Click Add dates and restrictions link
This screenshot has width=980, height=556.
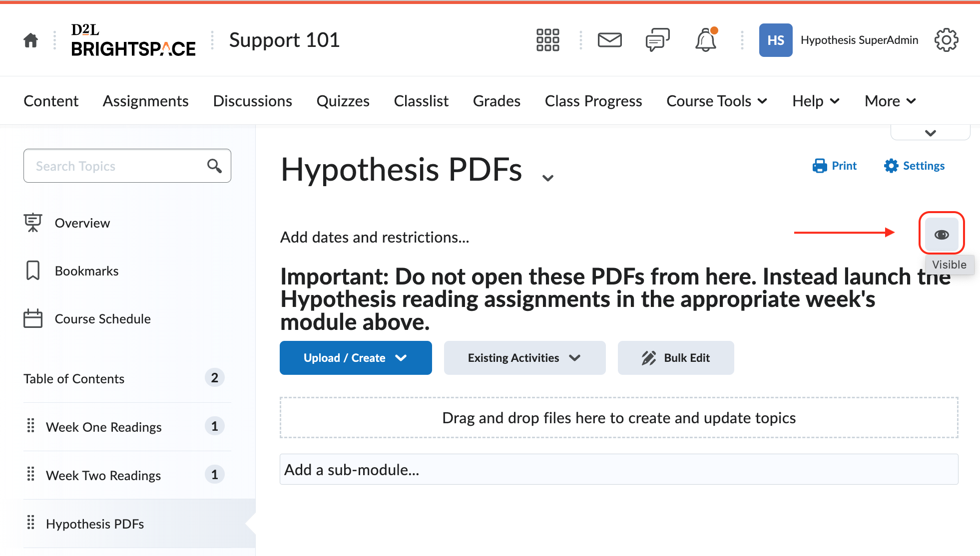point(374,237)
